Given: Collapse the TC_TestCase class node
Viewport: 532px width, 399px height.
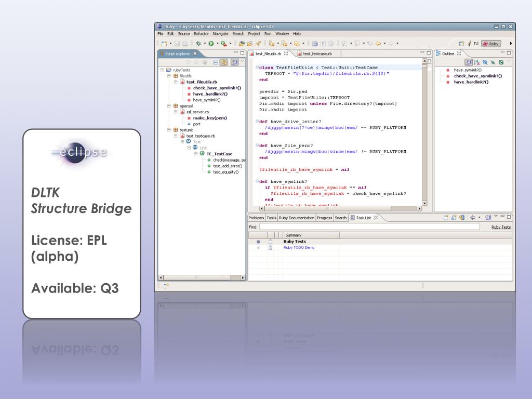Looking at the screenshot, I should 196,154.
